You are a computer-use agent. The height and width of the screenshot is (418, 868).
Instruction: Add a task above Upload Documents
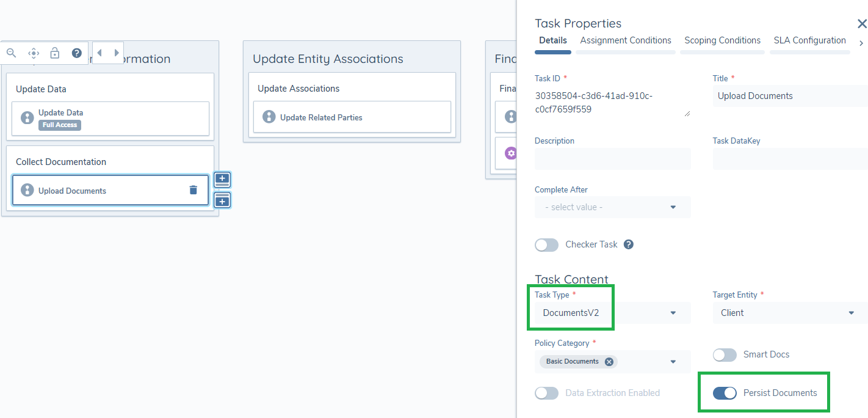[222, 180]
